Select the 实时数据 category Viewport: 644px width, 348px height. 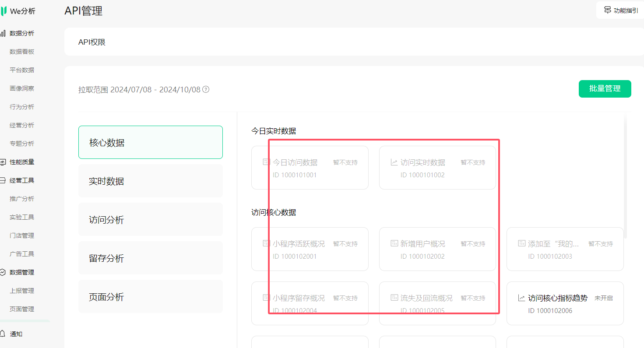pyautogui.click(x=151, y=181)
